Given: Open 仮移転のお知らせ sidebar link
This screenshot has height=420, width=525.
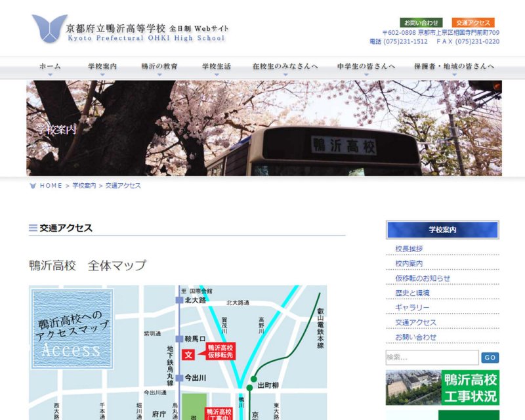Looking at the screenshot, I should [x=423, y=278].
